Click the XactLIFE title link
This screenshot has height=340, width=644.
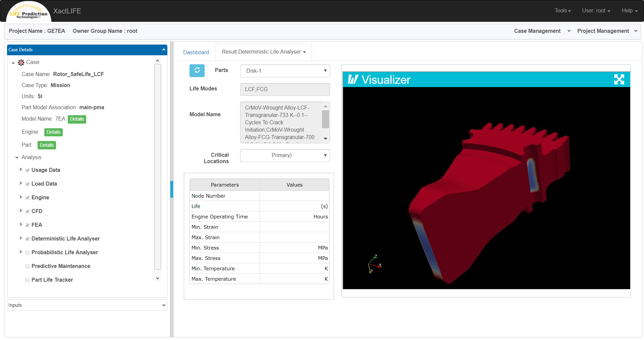[67, 11]
